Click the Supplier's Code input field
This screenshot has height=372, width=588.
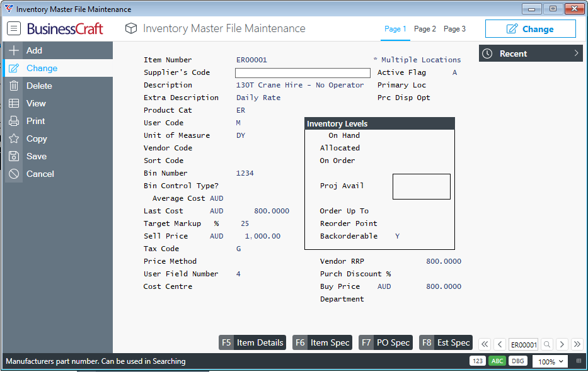tap(303, 73)
